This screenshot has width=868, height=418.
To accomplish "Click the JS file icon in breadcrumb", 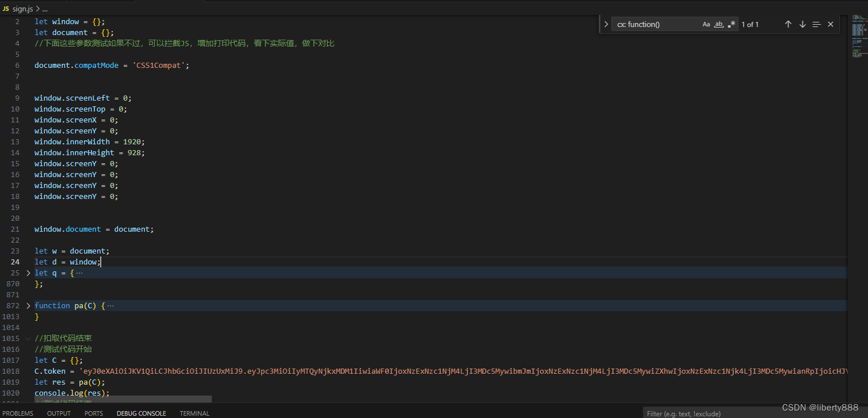I will pyautogui.click(x=6, y=9).
